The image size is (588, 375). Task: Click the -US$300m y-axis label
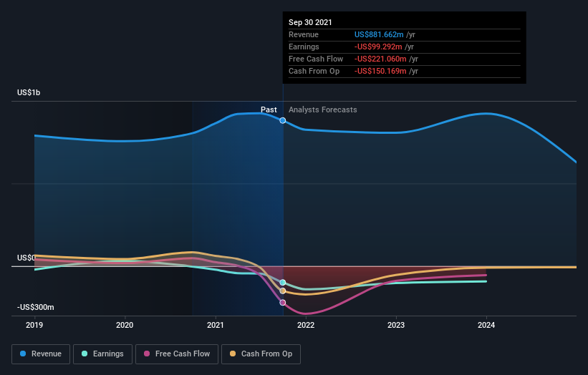click(x=36, y=307)
